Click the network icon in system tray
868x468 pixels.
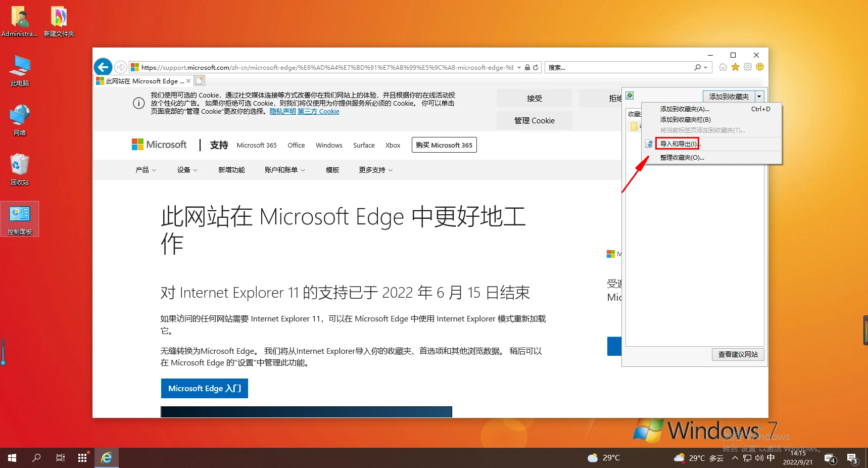(747, 458)
